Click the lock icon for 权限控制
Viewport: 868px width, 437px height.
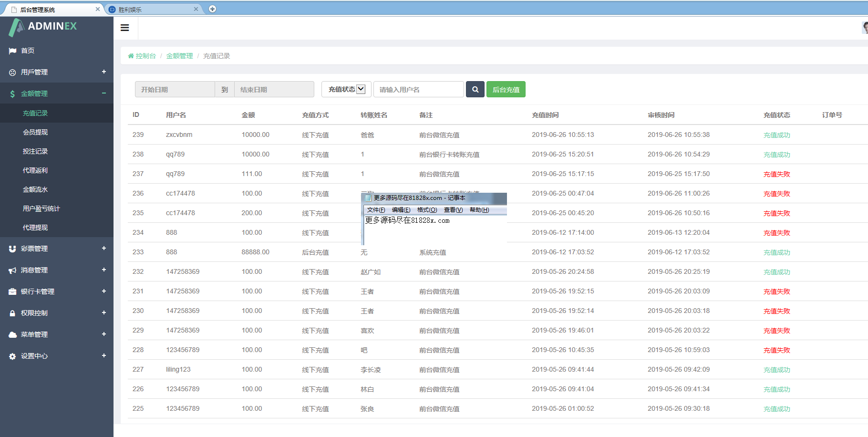click(12, 313)
